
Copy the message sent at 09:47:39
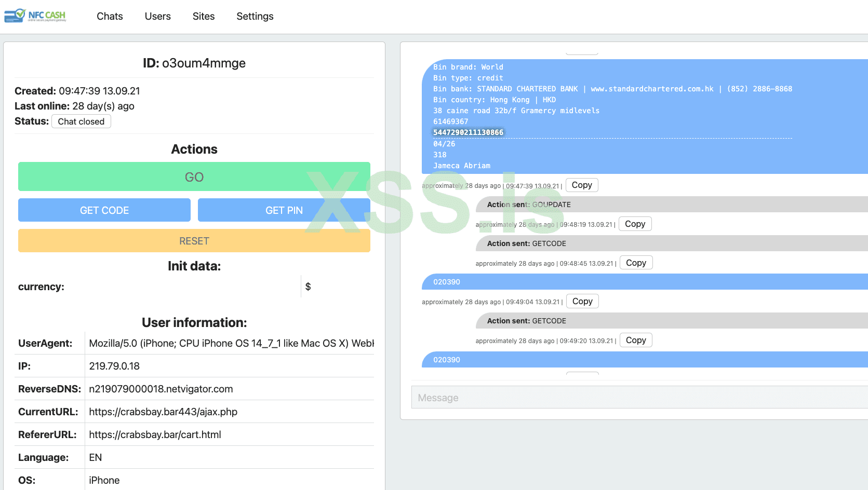[x=581, y=185]
